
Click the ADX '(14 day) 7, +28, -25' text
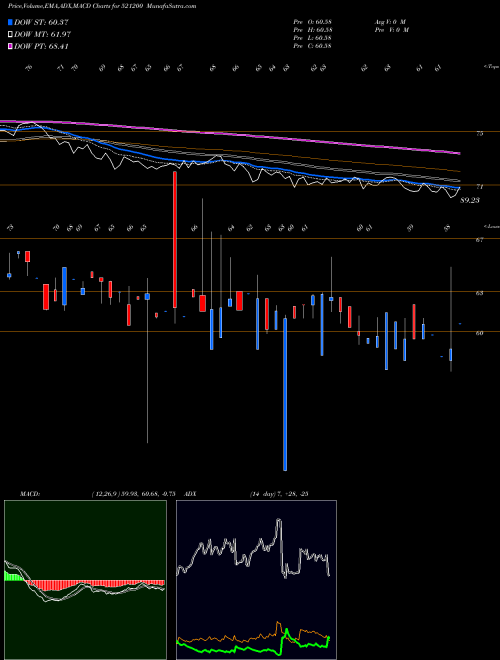click(279, 494)
